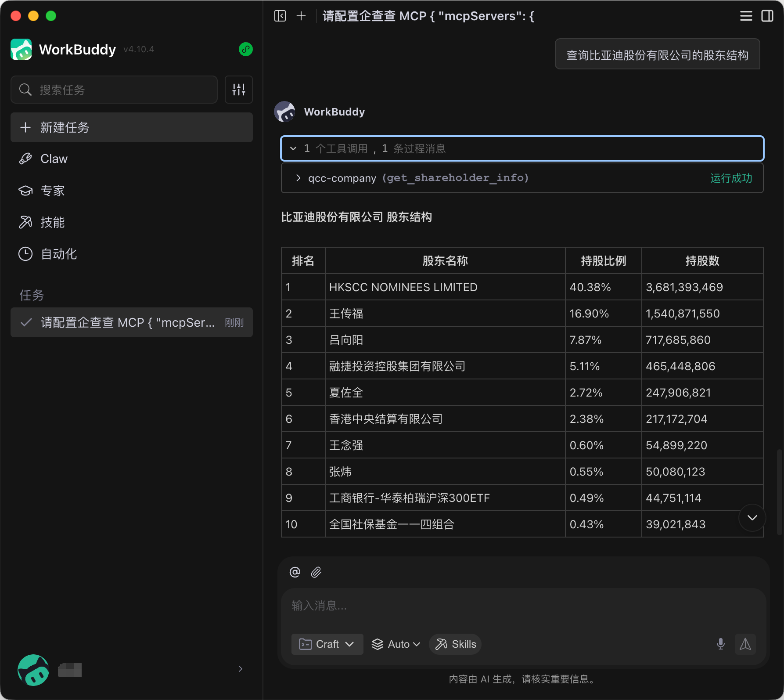Select the 工商银行-华泰柏瑞沪深300ETF cell
This screenshot has height=700, width=784.
click(445, 498)
